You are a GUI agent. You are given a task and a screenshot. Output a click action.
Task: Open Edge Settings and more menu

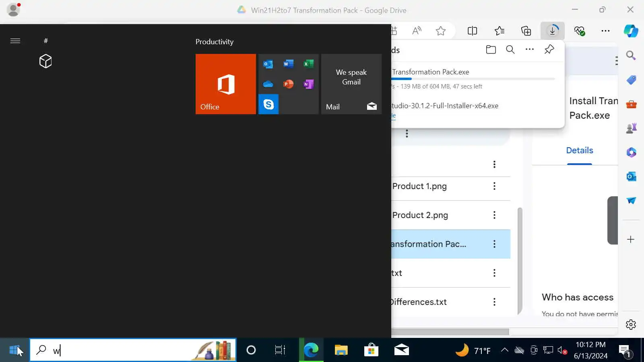click(605, 31)
